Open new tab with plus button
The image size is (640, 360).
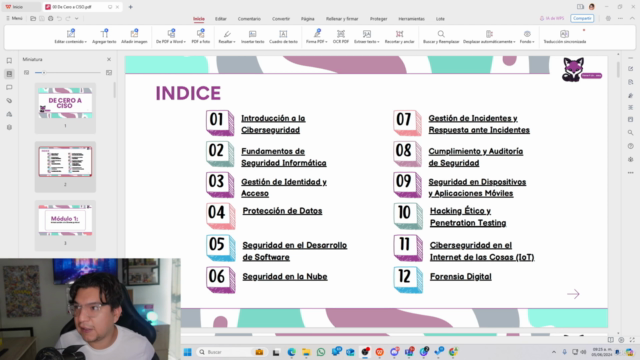coord(131,7)
